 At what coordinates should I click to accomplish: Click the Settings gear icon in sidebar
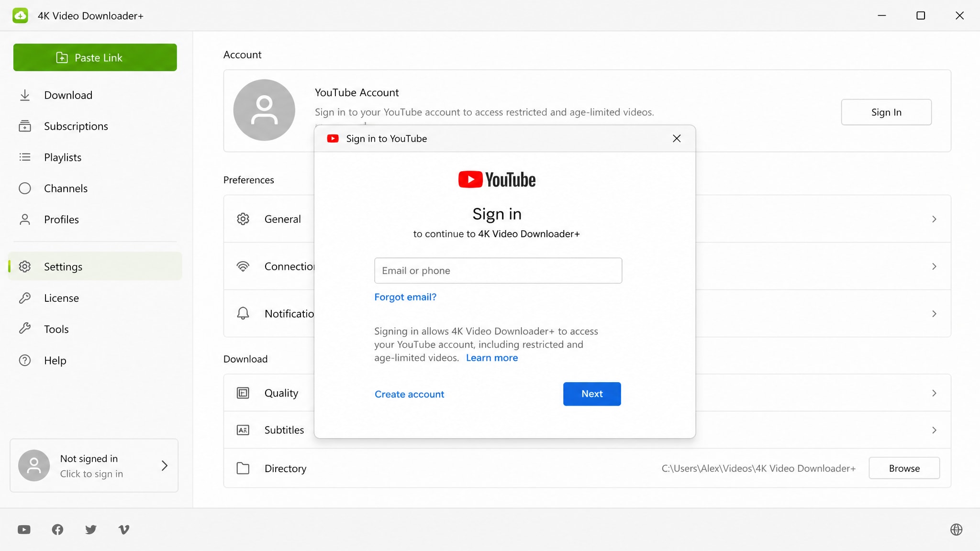pos(25,266)
